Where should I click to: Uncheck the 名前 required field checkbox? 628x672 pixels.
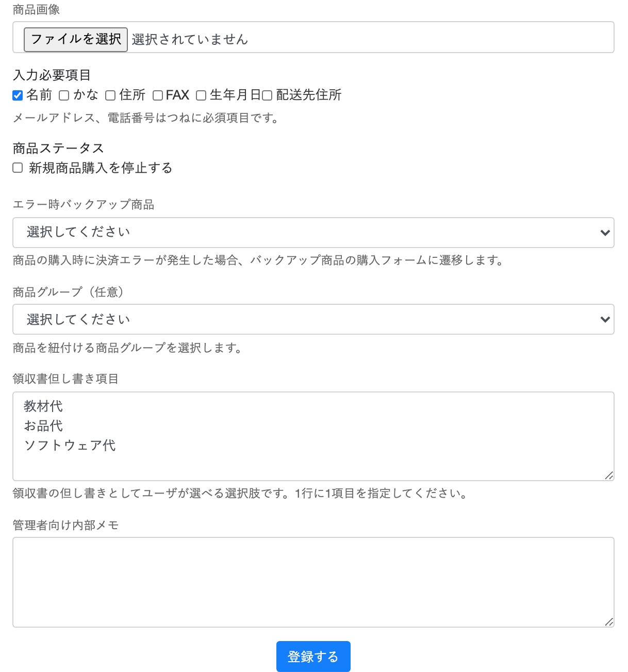coord(18,95)
